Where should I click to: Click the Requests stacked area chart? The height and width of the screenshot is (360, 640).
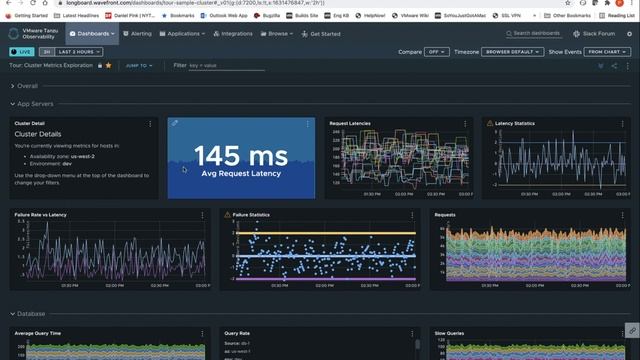(x=536, y=255)
